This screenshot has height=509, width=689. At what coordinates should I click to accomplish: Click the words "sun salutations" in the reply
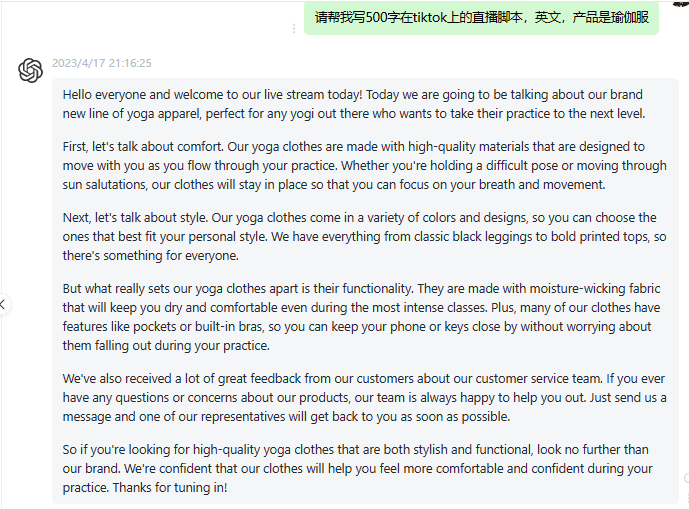pos(104,185)
